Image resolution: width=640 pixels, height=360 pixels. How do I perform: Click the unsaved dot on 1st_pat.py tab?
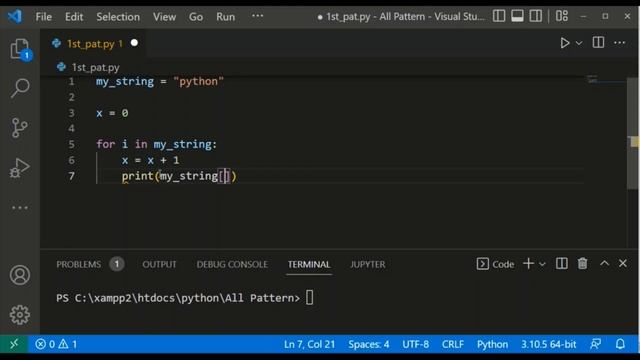click(x=134, y=43)
